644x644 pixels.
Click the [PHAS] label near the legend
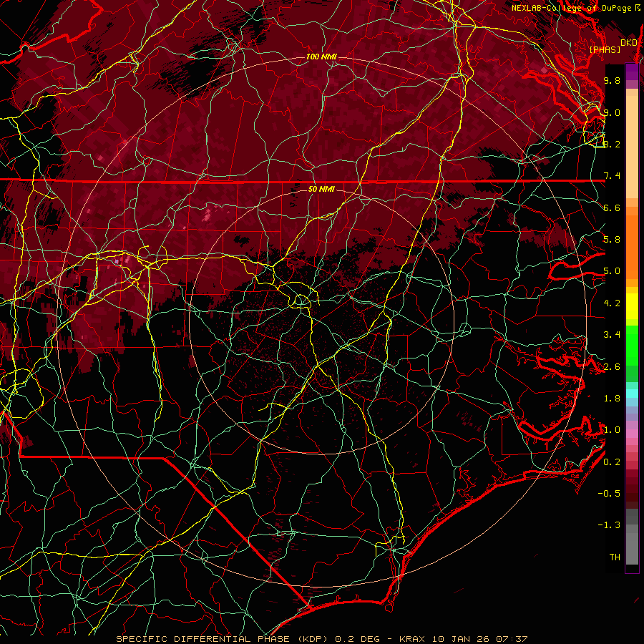[x=605, y=49]
